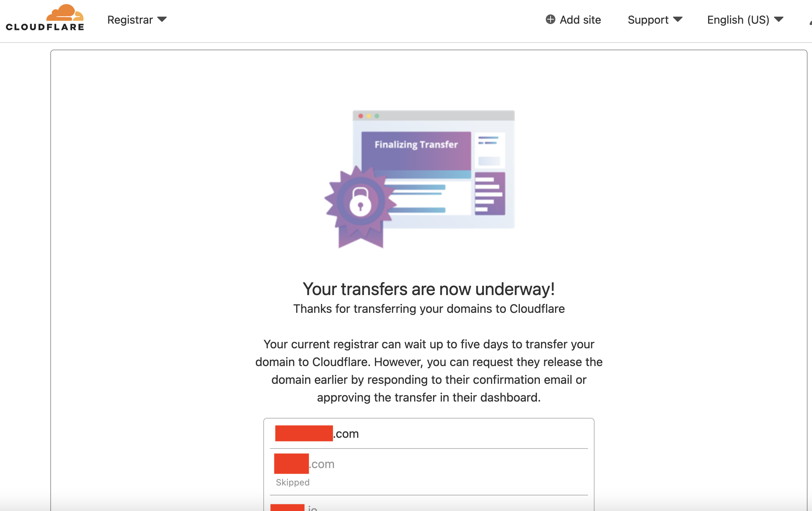812x511 pixels.
Task: Click the Add site link
Action: 573,20
